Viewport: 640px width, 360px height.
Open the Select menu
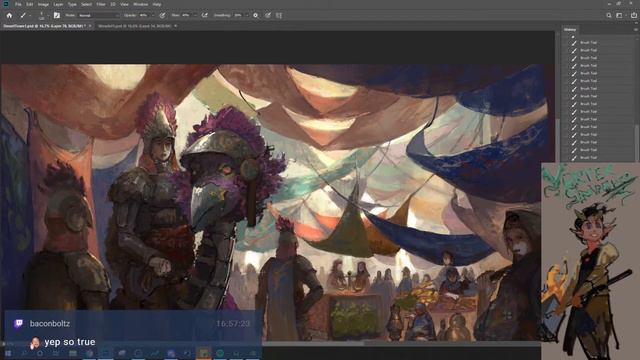click(87, 4)
